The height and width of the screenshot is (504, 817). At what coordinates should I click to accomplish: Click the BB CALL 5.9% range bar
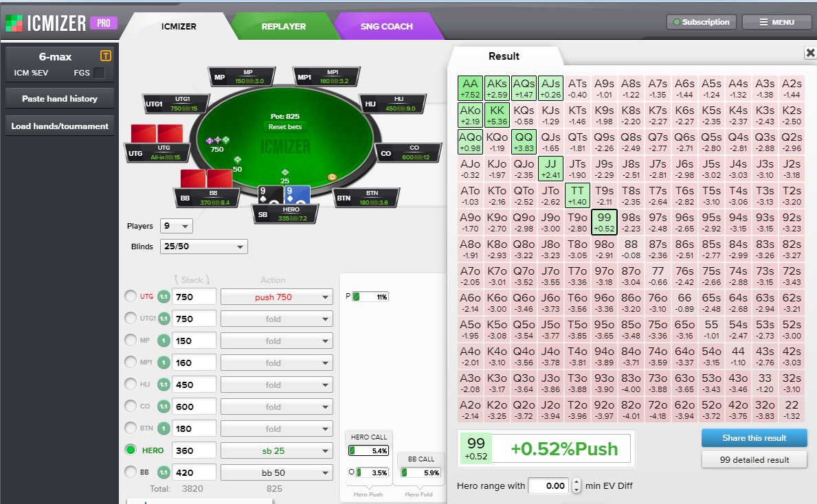click(421, 472)
